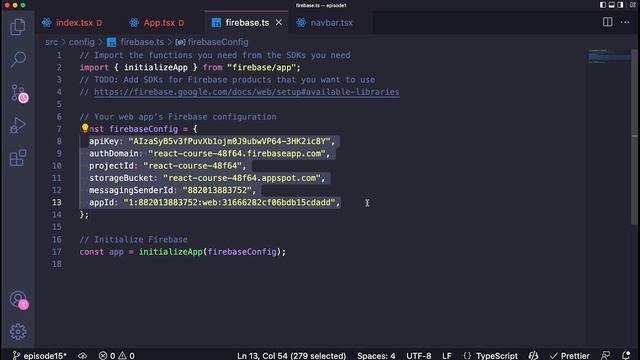The width and height of the screenshot is (640, 360).
Task: Click the src breadcrumb segment
Action: tap(51, 42)
